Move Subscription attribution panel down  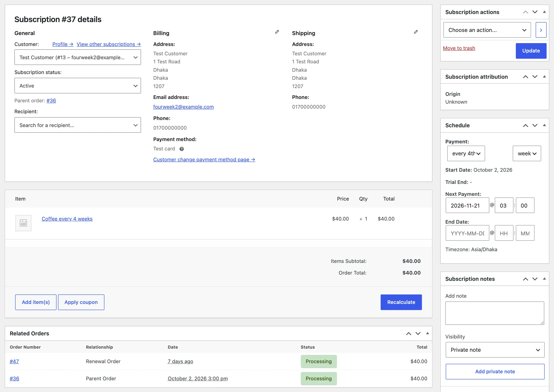(535, 77)
